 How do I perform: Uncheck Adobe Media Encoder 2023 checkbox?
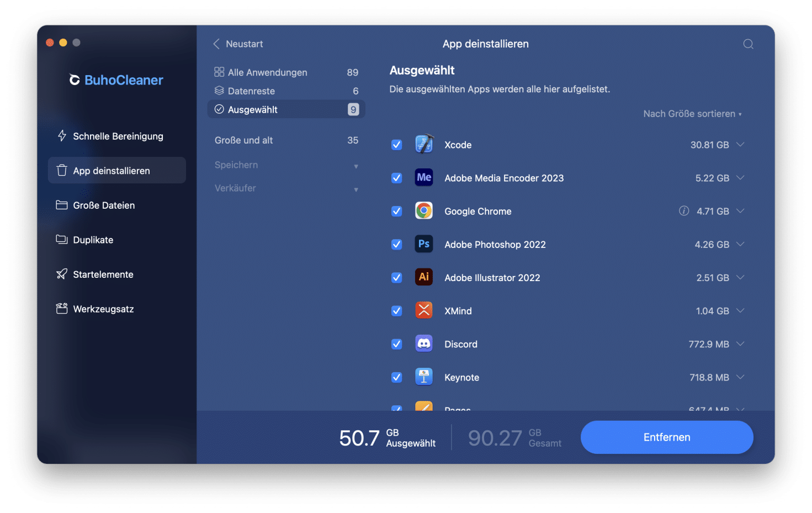396,178
